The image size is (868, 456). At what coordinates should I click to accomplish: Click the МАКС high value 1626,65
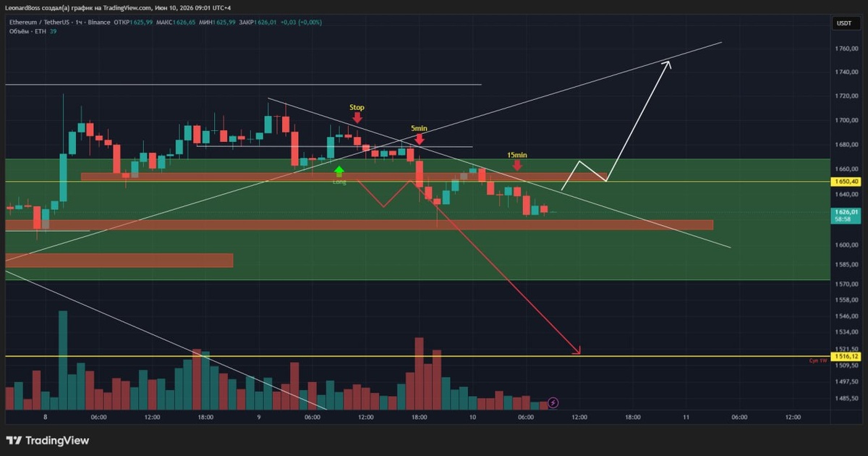click(184, 22)
